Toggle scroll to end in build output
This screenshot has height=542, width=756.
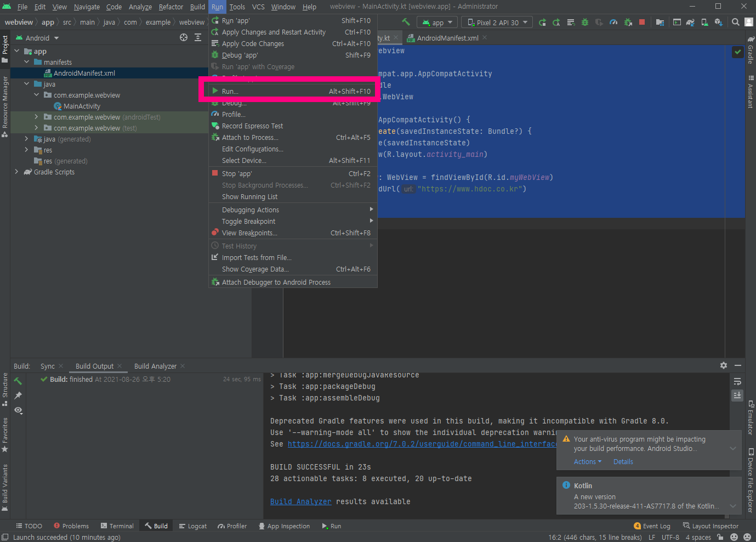click(737, 395)
